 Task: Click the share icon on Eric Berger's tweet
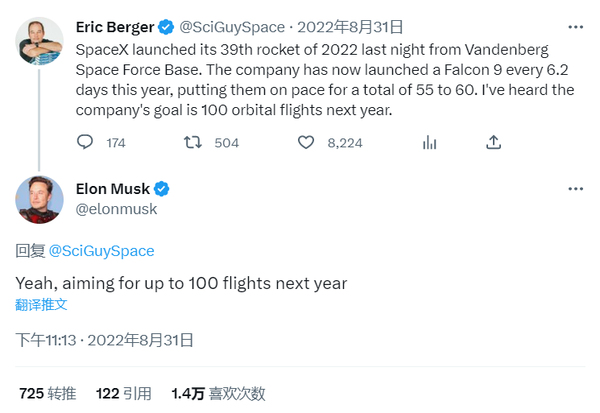click(493, 143)
